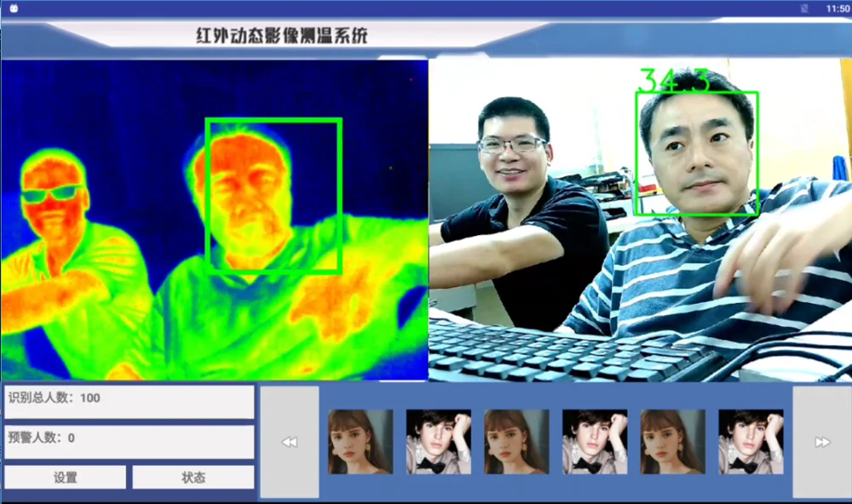Select the first captured face thumbnail
This screenshot has height=504, width=852.
[360, 443]
